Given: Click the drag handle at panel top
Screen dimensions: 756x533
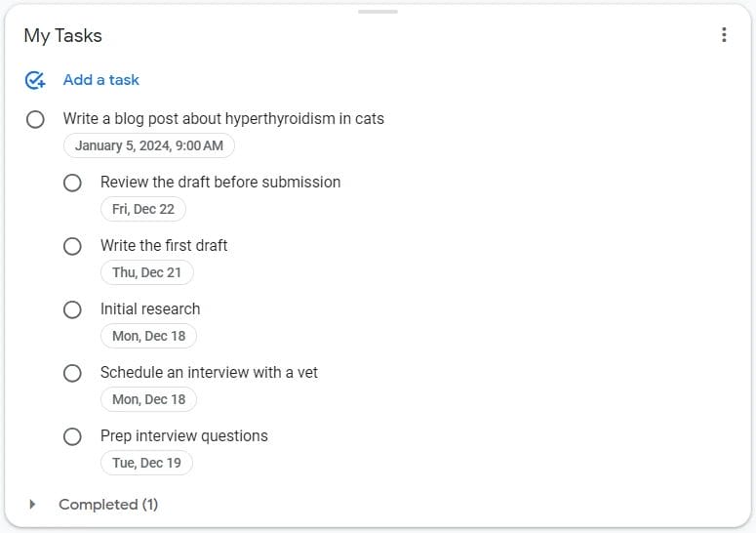Looking at the screenshot, I should point(378,12).
